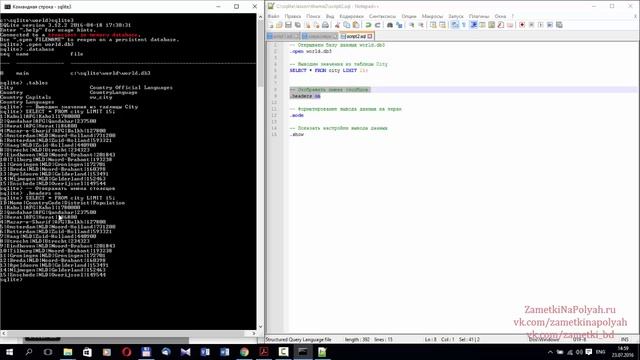Click the Zoom Out toolbar icon
The image size is (640, 360).
click(x=421, y=25)
